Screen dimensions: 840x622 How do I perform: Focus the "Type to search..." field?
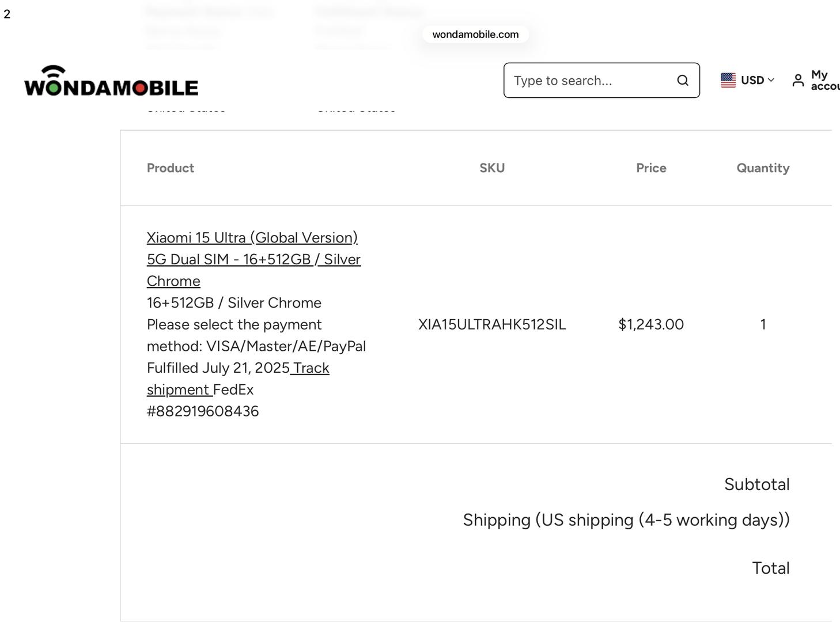591,81
